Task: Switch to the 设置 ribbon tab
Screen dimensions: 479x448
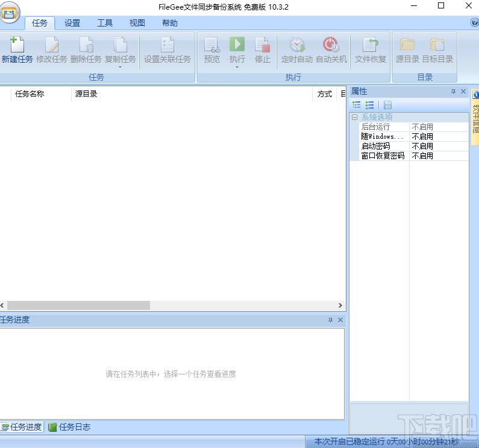Action: pos(72,23)
